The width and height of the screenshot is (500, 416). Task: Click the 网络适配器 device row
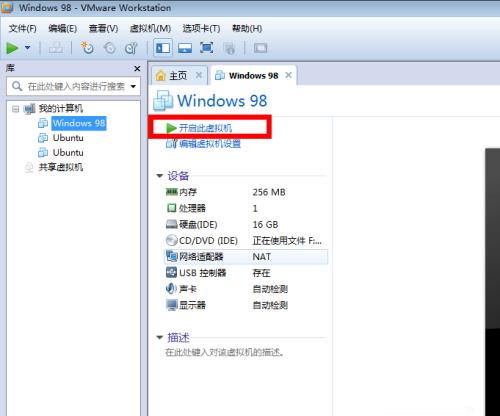pyautogui.click(x=247, y=257)
